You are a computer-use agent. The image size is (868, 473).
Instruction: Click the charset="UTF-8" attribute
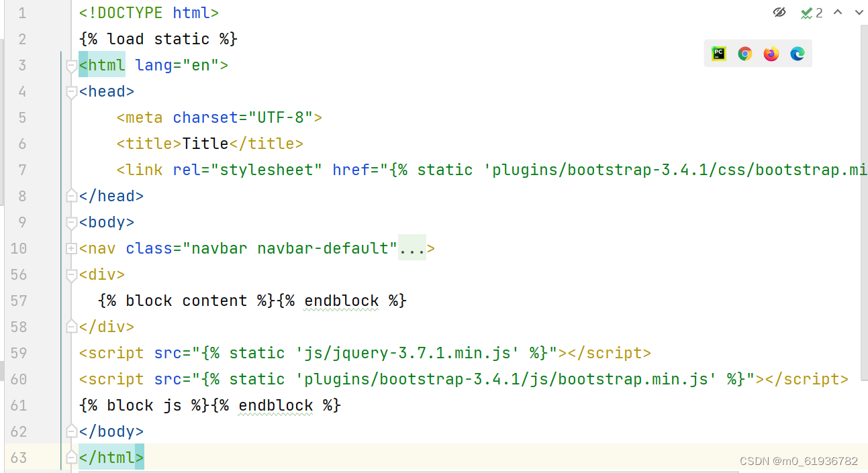[x=243, y=117]
